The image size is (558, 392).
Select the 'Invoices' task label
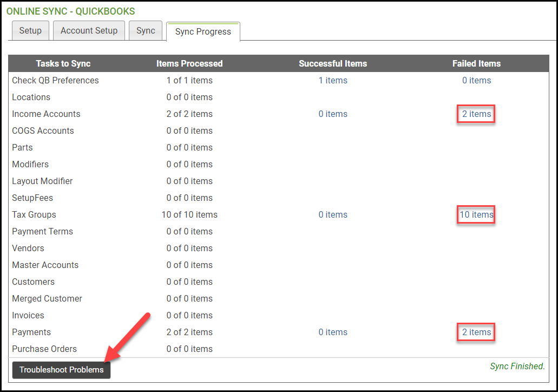tap(28, 316)
